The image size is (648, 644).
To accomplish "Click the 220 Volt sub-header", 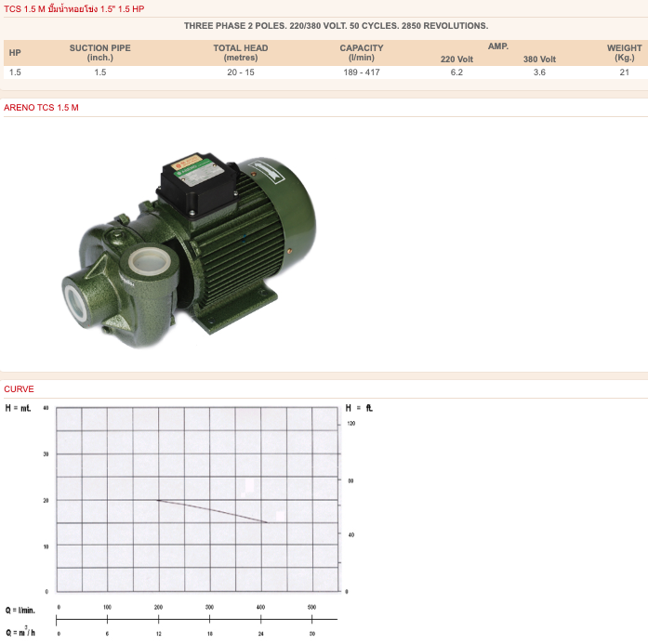I will pyautogui.click(x=456, y=59).
